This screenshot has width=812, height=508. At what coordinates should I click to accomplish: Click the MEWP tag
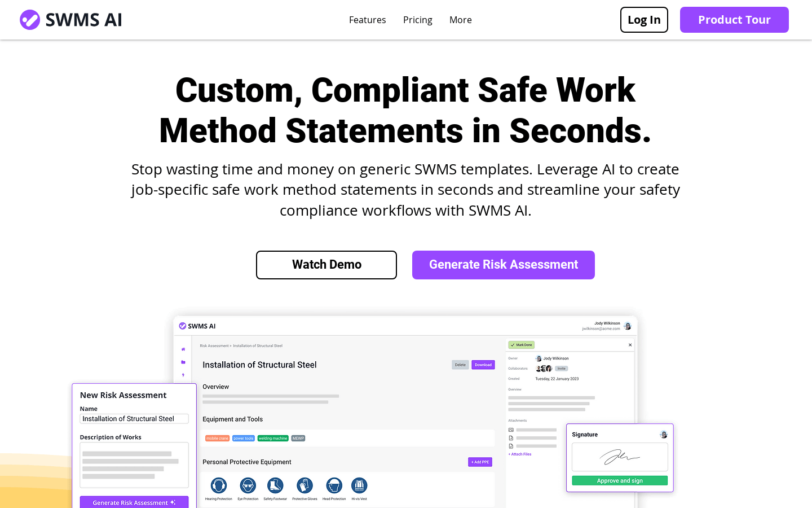(298, 438)
